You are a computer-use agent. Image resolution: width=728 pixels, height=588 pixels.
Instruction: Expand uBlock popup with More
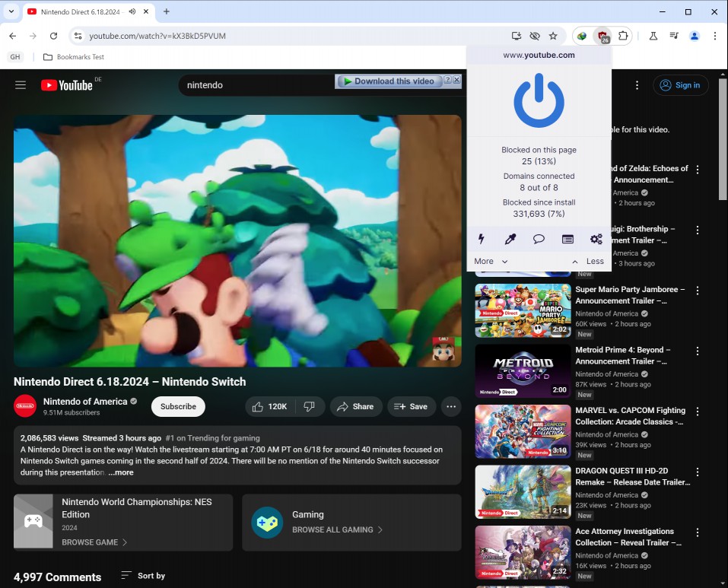click(x=491, y=261)
